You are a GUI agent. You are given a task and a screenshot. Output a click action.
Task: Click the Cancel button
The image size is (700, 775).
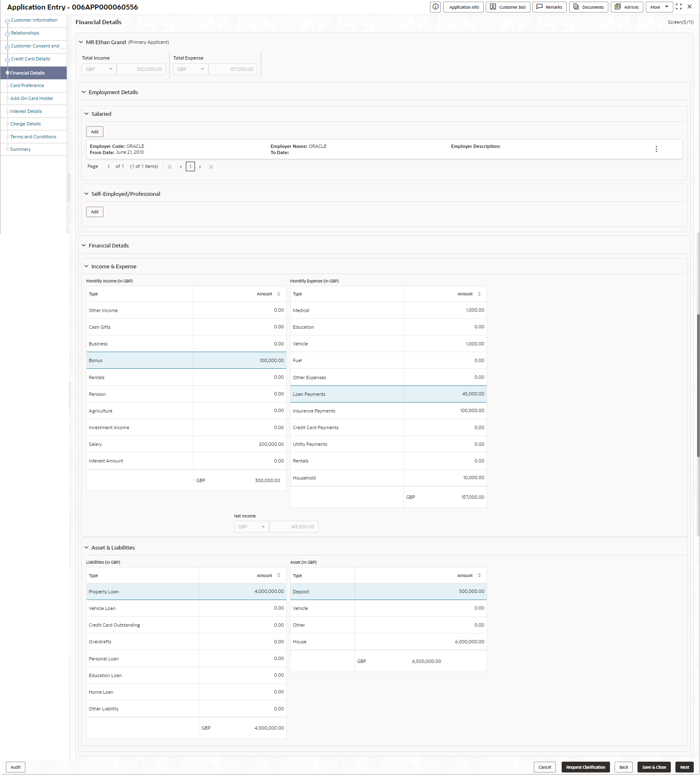coord(545,767)
